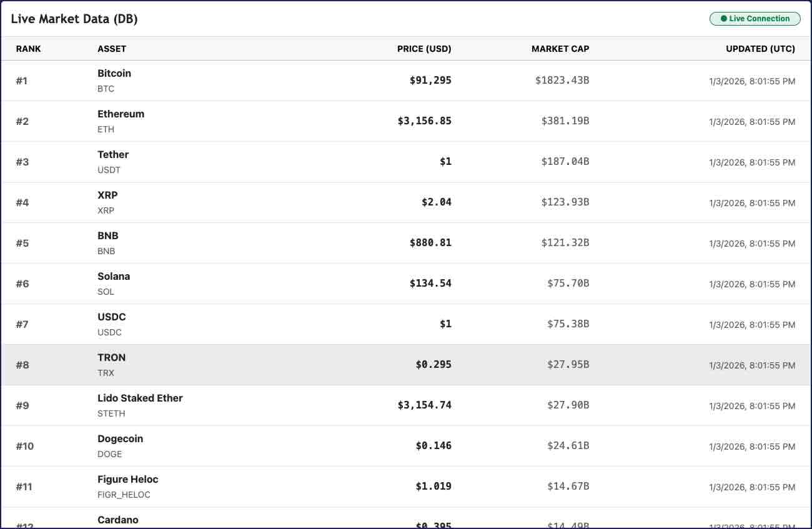Open Lido Staked Ether asset name
812x529 pixels.
click(140, 398)
